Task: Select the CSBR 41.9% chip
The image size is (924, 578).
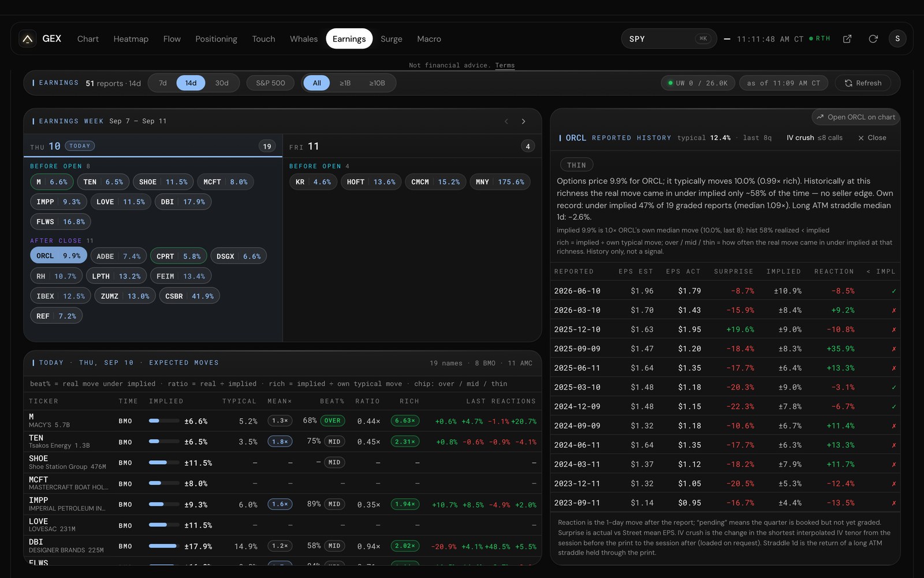Action: [189, 296]
